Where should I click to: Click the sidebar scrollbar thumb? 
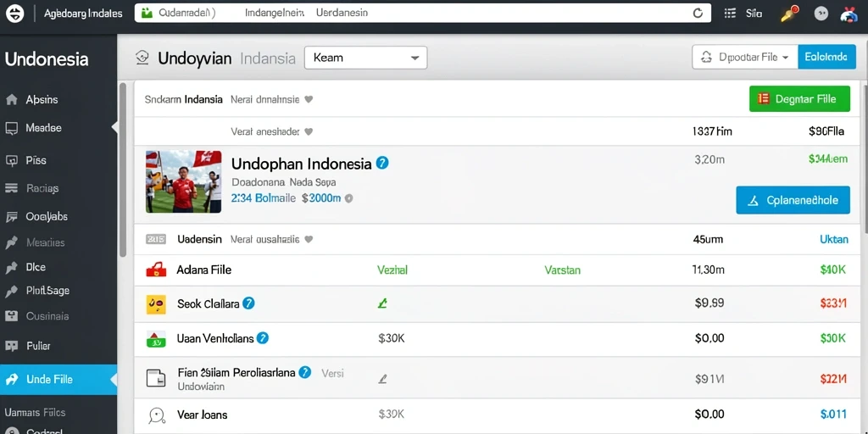click(x=123, y=170)
